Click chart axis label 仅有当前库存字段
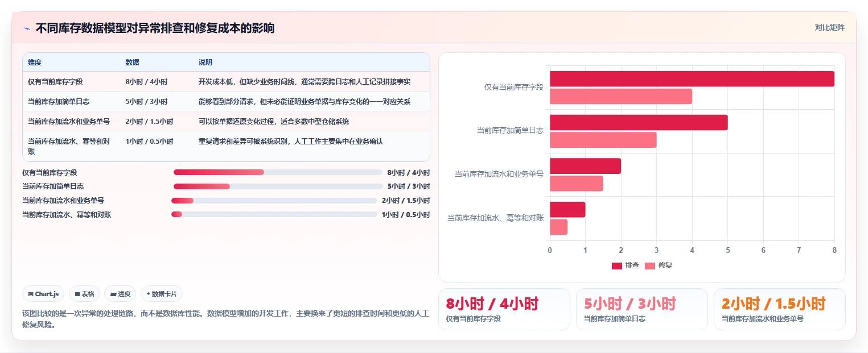868x353 pixels. (514, 88)
